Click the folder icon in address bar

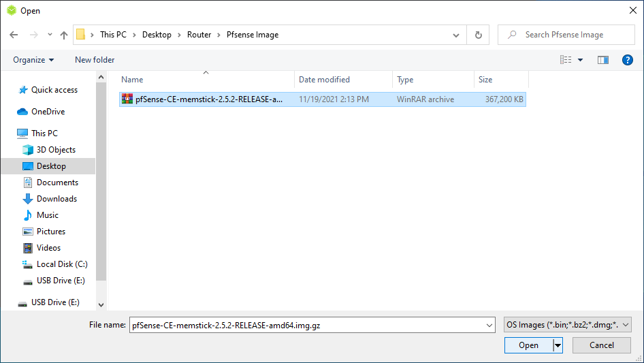(81, 35)
